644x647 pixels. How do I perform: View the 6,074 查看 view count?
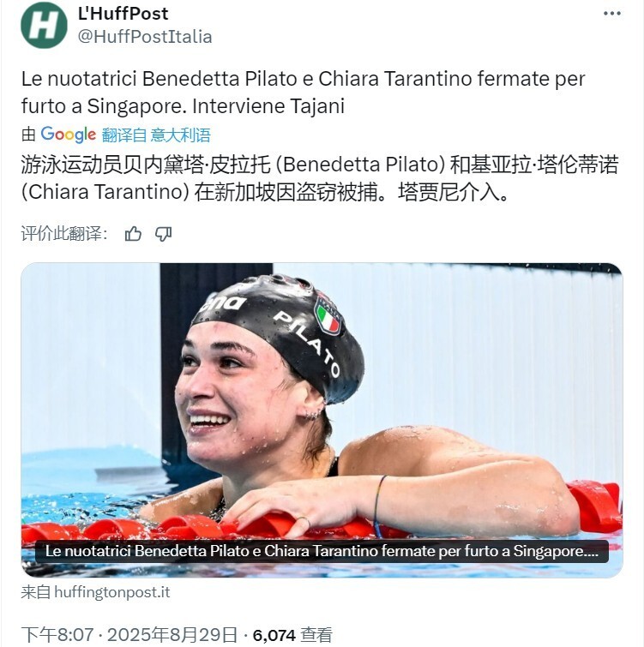click(x=292, y=635)
